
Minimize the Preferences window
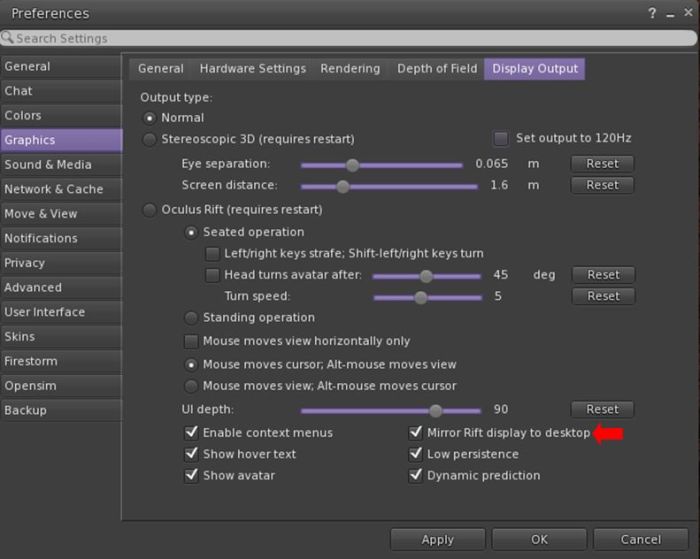point(670,14)
